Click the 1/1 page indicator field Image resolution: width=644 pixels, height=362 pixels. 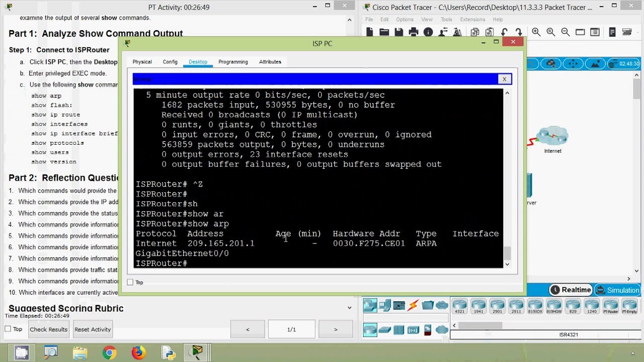291,329
